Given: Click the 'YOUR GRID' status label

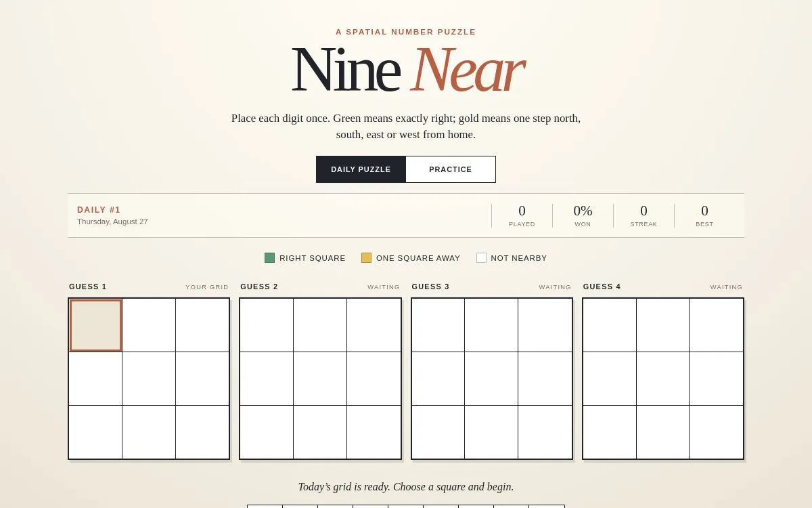Looking at the screenshot, I should point(207,287).
